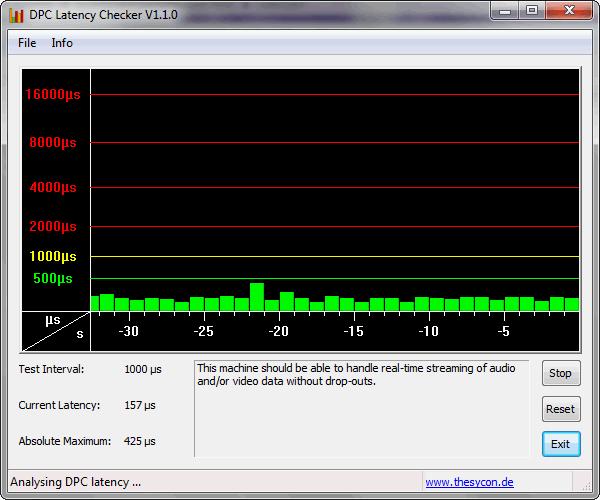The width and height of the screenshot is (600, 500).
Task: Click the -20 seconds axis label
Action: click(x=279, y=331)
